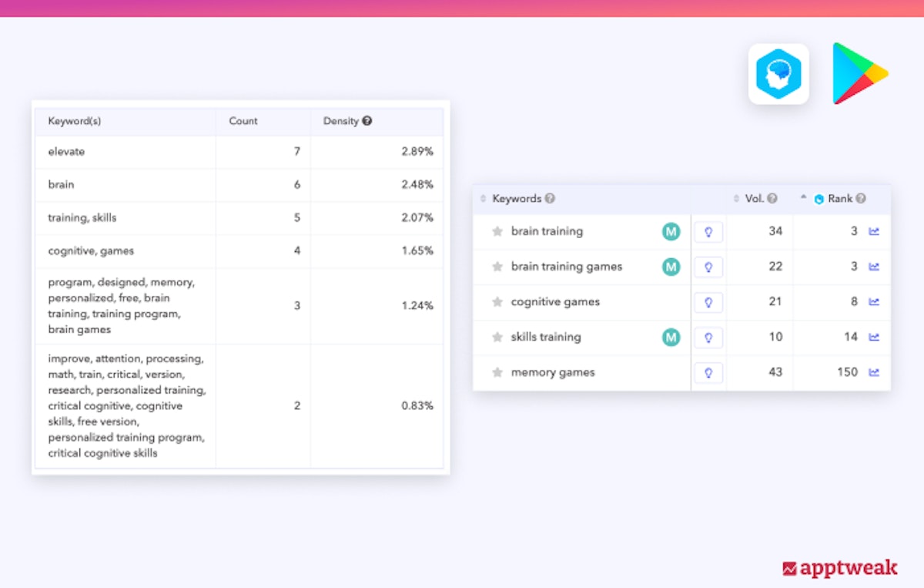Click lightbulb suggestion for cognitive games
The height and width of the screenshot is (588, 924).
pos(708,302)
